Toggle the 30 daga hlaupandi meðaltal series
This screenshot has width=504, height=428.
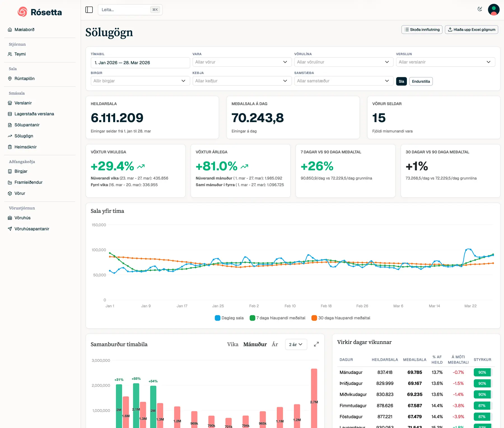coord(340,318)
